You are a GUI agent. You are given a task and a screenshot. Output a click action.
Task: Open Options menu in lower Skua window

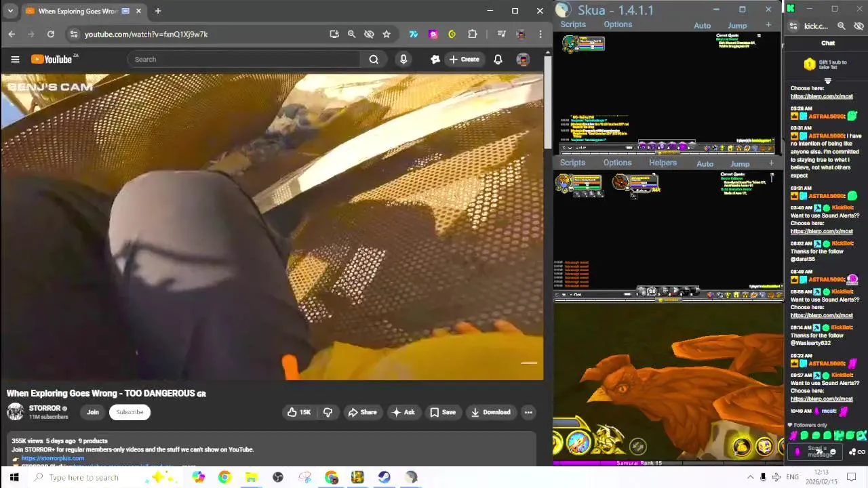click(x=617, y=163)
